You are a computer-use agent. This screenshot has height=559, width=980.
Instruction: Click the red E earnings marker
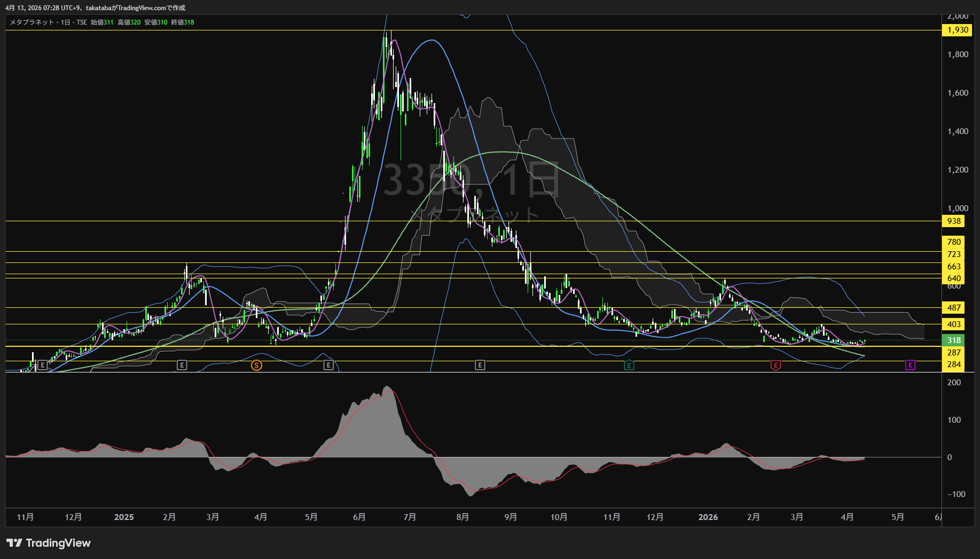pyautogui.click(x=775, y=366)
